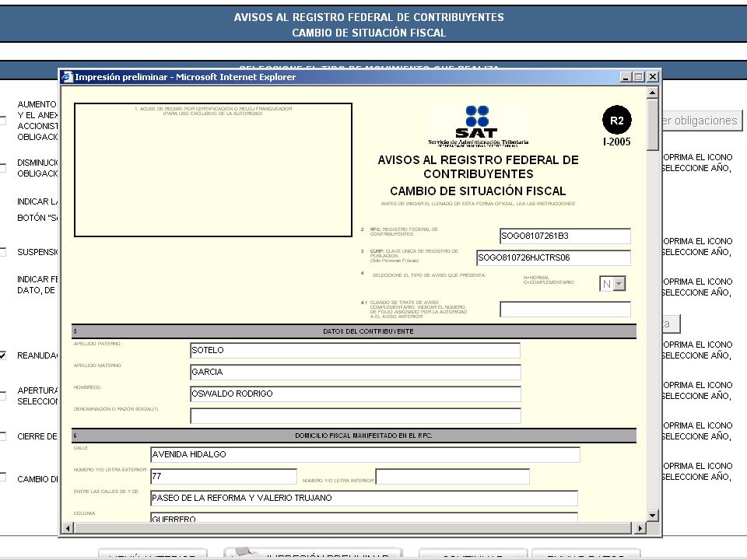Click the Número exterior field showing 77
Viewport: 747px width, 560px height.
point(223,476)
